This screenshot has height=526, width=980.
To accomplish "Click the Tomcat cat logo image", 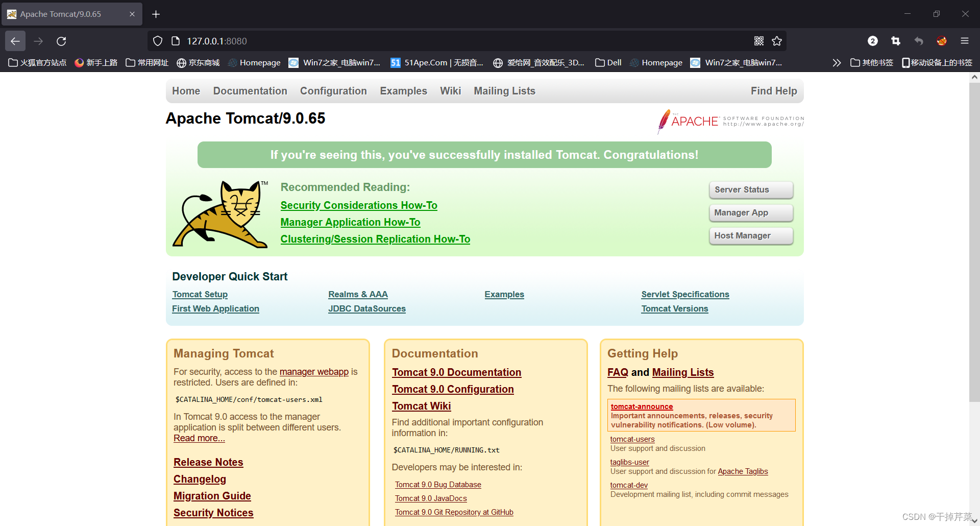I will point(220,214).
